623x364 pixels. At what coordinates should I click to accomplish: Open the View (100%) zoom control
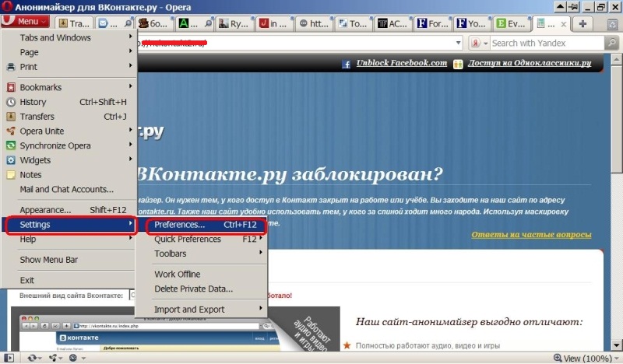point(584,358)
